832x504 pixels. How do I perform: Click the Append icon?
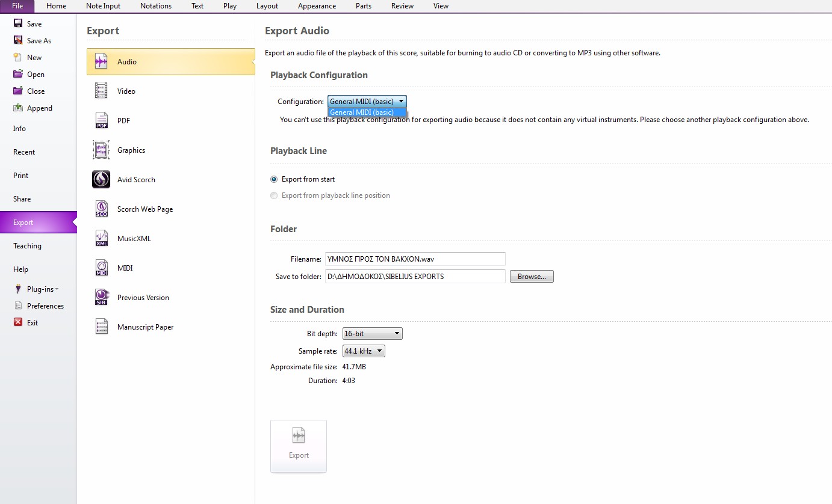[x=18, y=108]
